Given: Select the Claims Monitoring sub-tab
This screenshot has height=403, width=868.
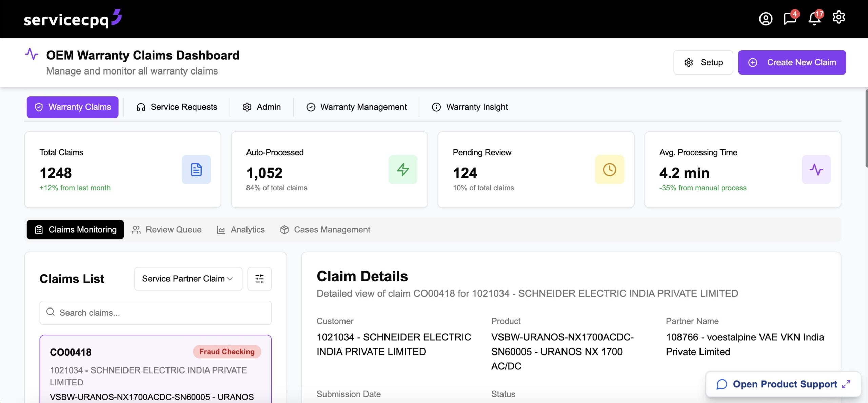Looking at the screenshot, I should pyautogui.click(x=75, y=230).
